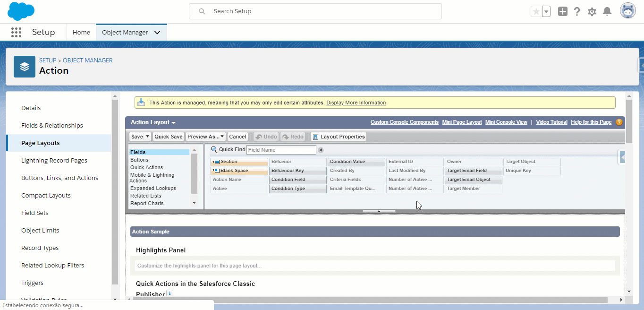Switch to the Object Manager tab
The height and width of the screenshot is (310, 644).
tap(125, 32)
